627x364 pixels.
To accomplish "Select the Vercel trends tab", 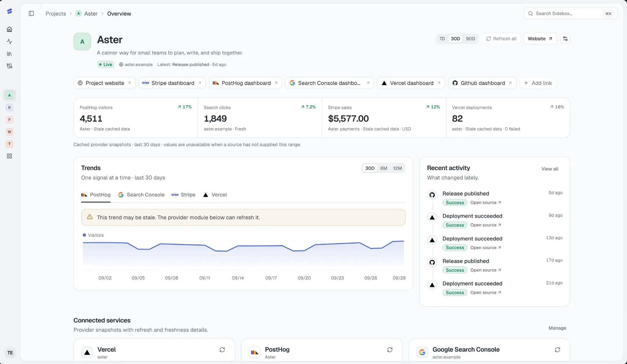I will [215, 195].
